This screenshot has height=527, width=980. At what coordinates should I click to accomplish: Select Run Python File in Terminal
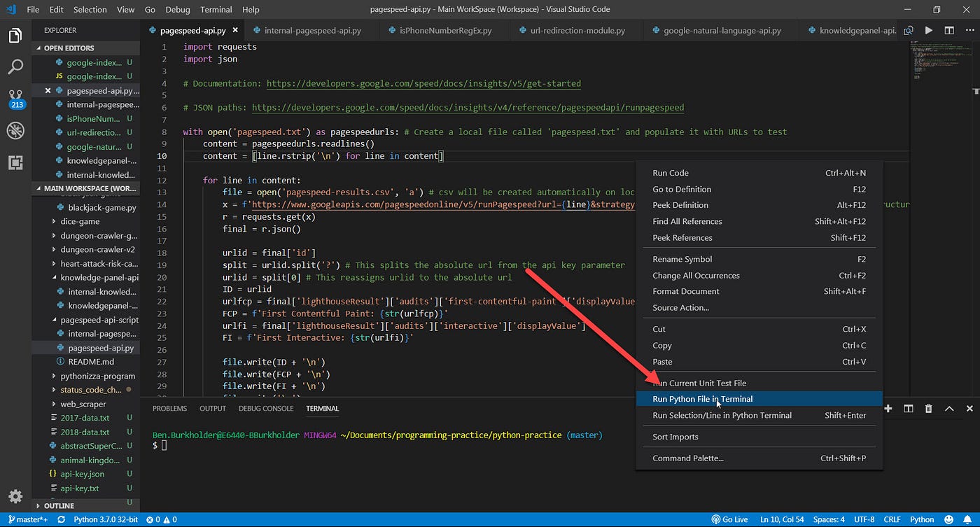pyautogui.click(x=702, y=399)
